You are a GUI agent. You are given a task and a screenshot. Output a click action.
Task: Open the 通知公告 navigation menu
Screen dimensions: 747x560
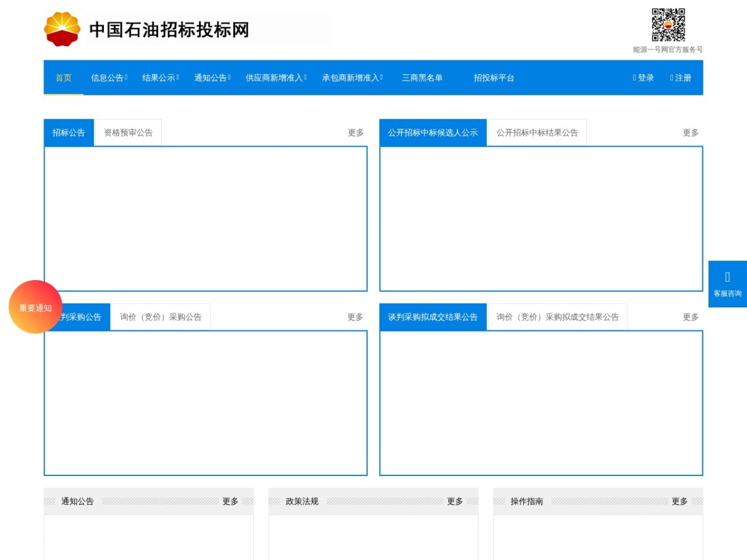tap(212, 78)
